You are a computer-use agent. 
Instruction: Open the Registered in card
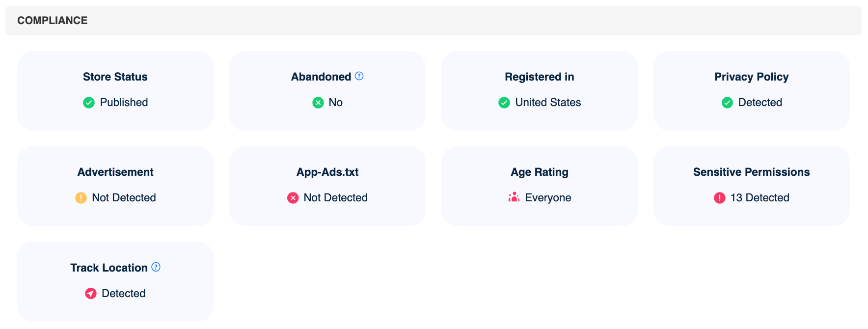pos(539,91)
